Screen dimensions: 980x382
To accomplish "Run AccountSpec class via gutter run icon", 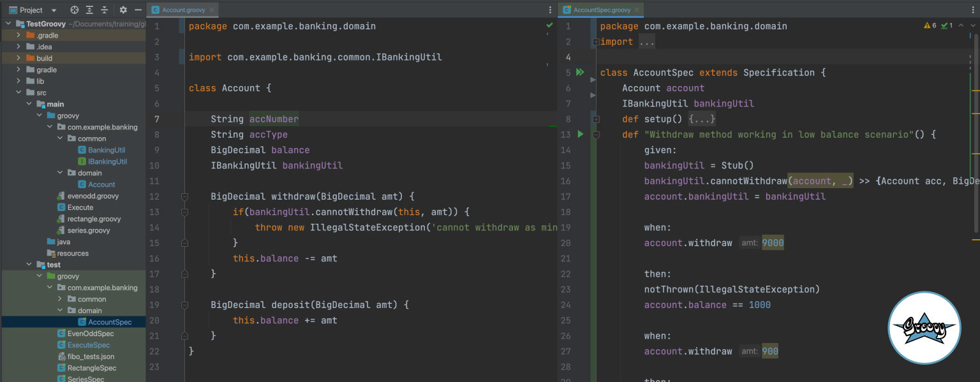I will 580,71.
